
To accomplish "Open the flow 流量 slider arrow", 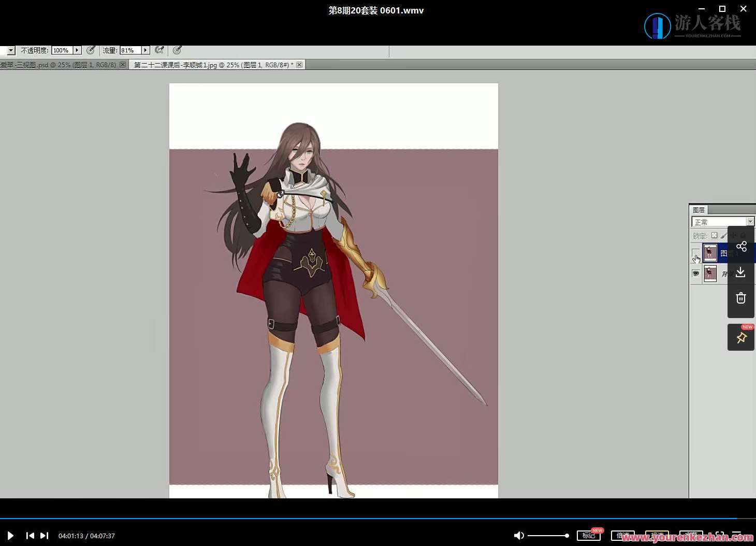I will pyautogui.click(x=146, y=50).
